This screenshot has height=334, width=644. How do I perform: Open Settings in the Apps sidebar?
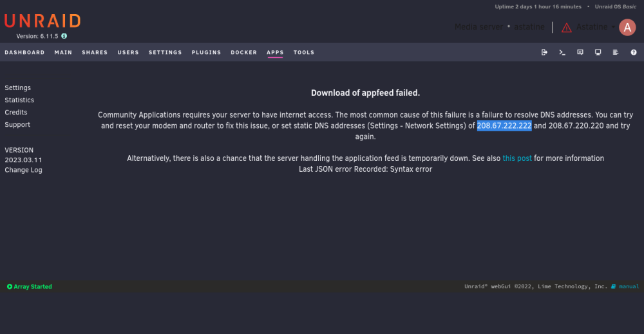[17, 88]
